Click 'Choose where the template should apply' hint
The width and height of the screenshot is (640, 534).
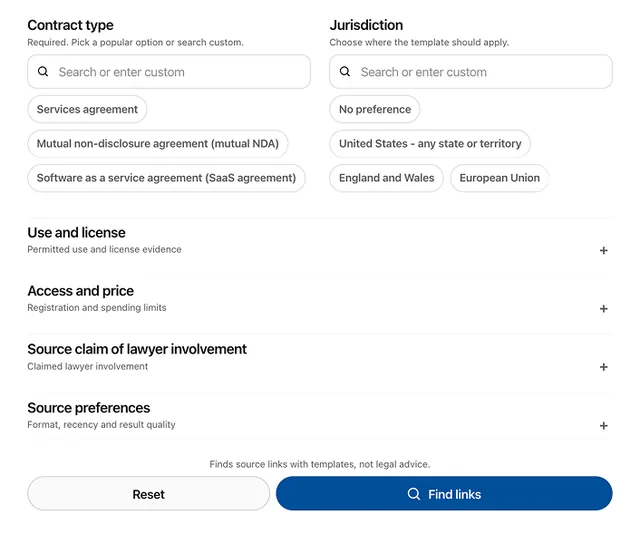419,42
